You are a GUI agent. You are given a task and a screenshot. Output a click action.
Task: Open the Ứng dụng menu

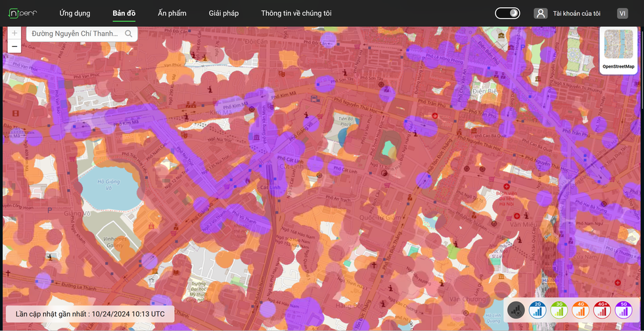pyautogui.click(x=74, y=13)
